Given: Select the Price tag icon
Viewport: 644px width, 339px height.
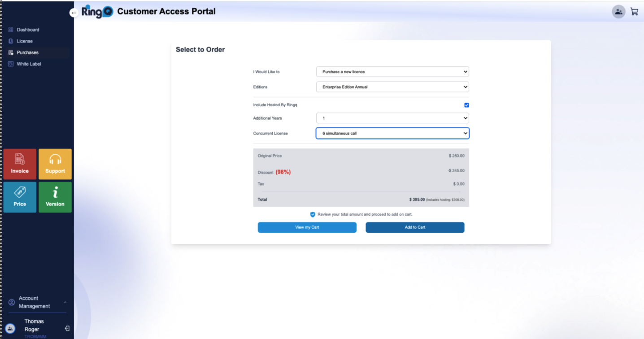Looking at the screenshot, I should [19, 197].
